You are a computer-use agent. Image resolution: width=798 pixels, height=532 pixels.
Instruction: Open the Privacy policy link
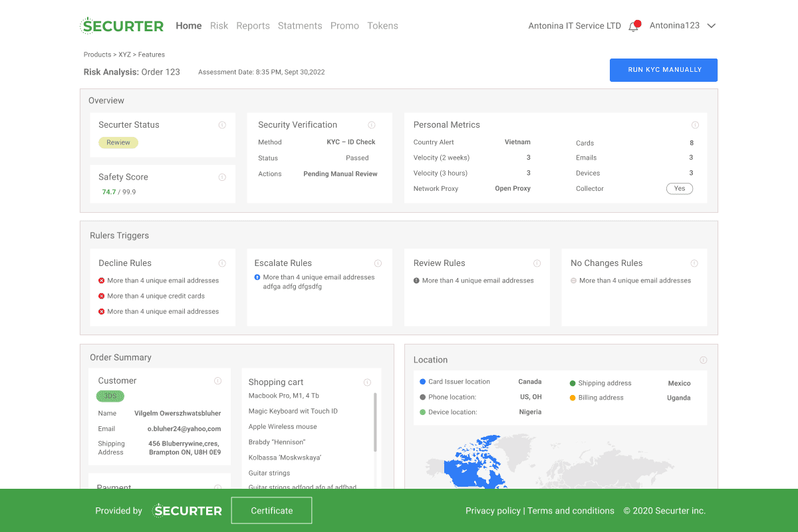493,511
